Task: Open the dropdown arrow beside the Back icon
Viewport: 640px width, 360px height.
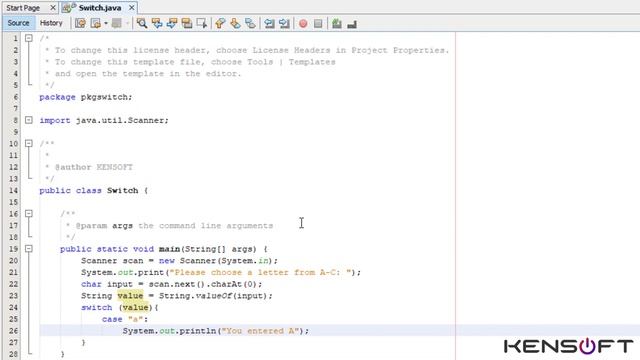Action: point(106,23)
